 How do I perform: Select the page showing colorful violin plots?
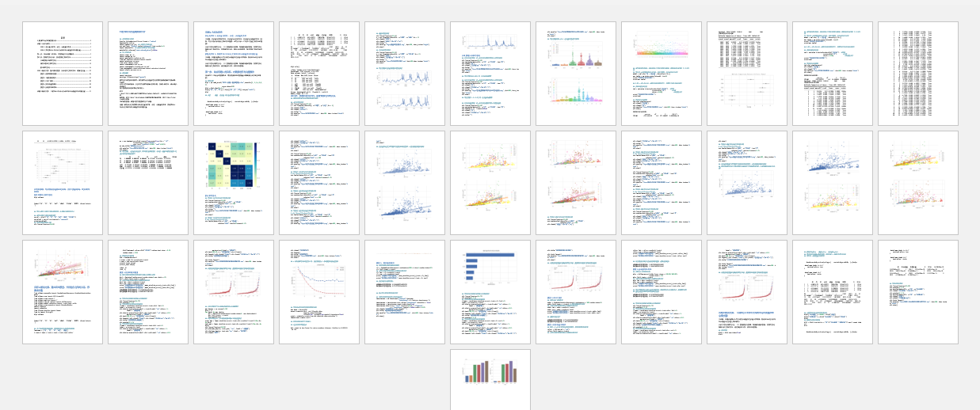(x=575, y=74)
